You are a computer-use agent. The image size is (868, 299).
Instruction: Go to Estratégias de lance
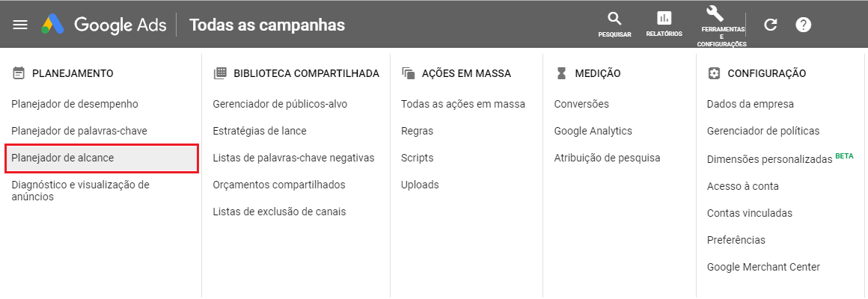(260, 131)
